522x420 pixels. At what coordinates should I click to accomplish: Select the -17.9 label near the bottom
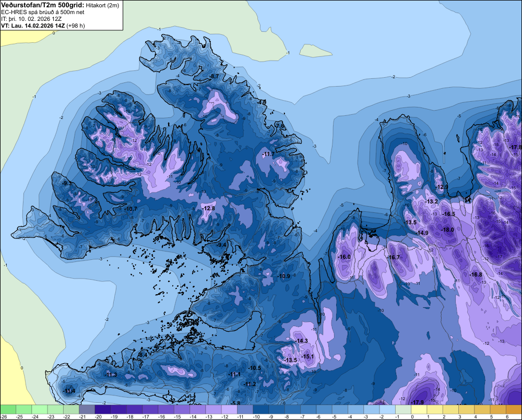pyautogui.click(x=417, y=402)
